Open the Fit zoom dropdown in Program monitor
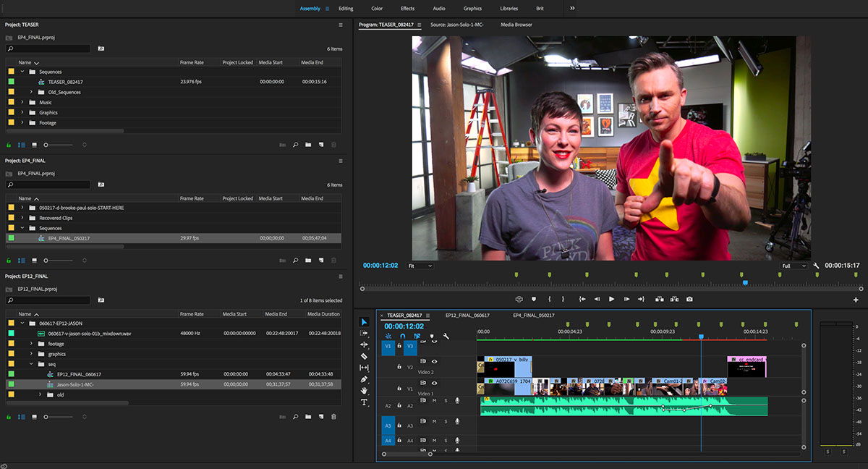This screenshot has height=469, width=868. pyautogui.click(x=421, y=266)
